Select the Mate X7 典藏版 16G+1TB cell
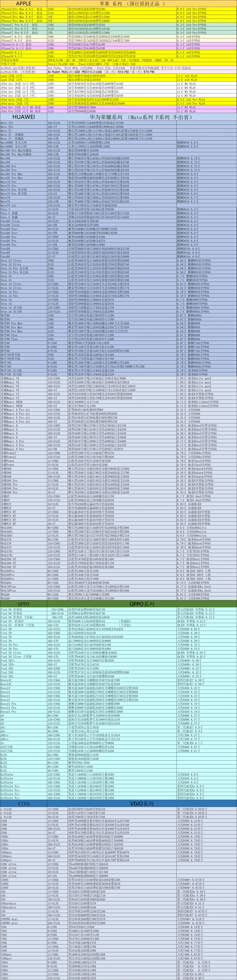Screen dimensions: 237x980 click(57, 138)
